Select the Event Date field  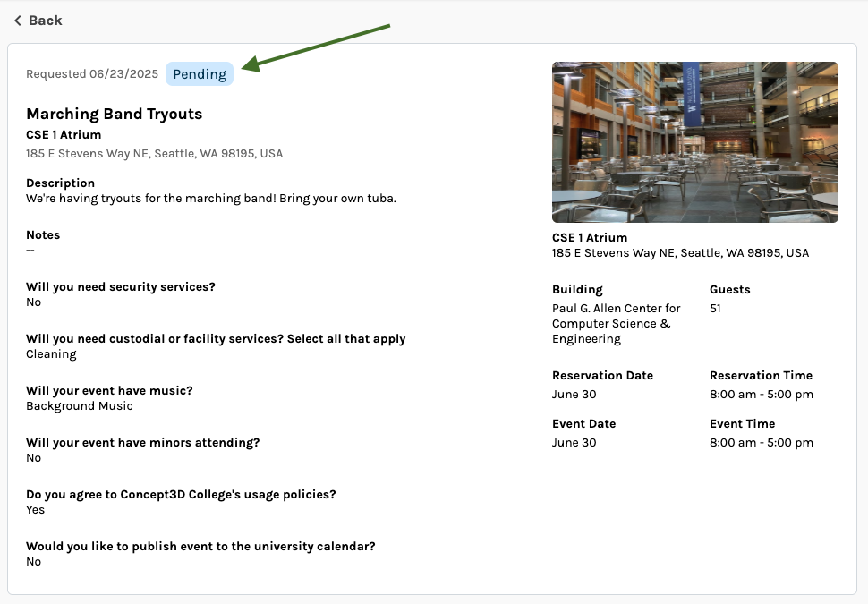[574, 442]
